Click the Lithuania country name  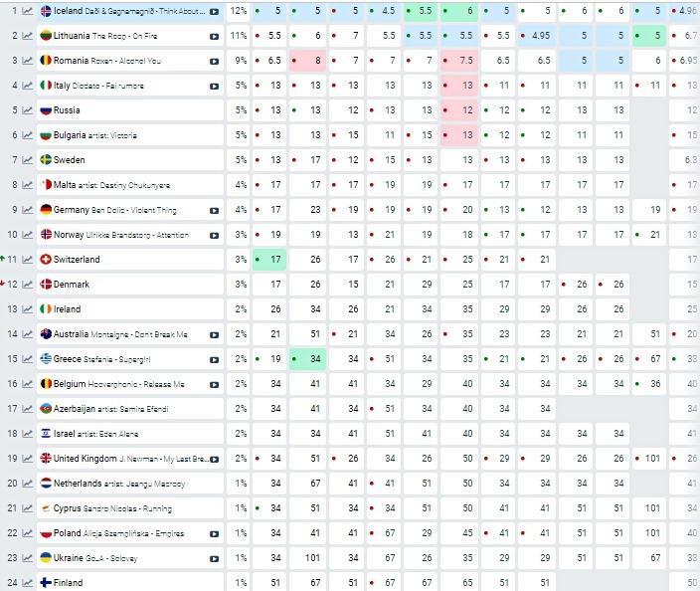[x=72, y=35]
